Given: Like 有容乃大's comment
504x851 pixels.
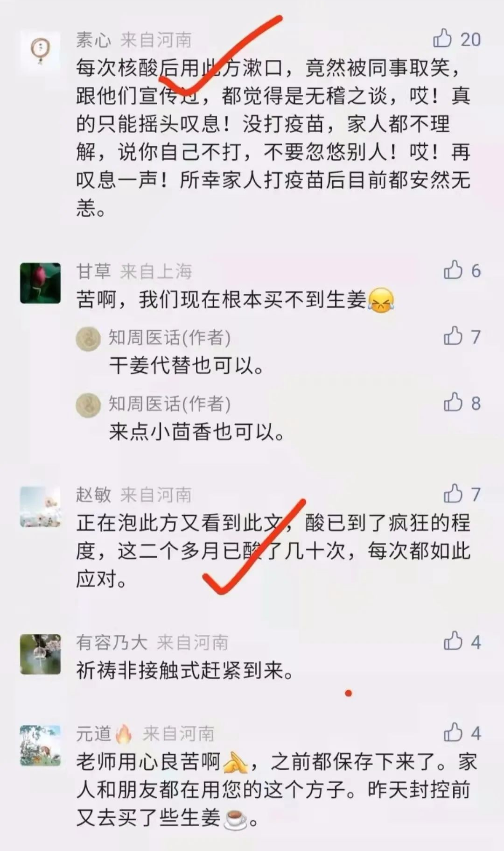Looking at the screenshot, I should click(x=453, y=641).
